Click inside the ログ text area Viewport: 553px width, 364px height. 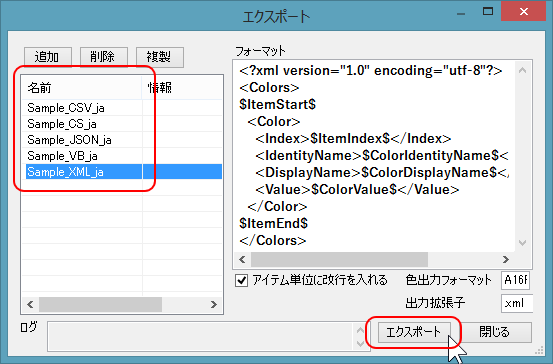click(201, 336)
